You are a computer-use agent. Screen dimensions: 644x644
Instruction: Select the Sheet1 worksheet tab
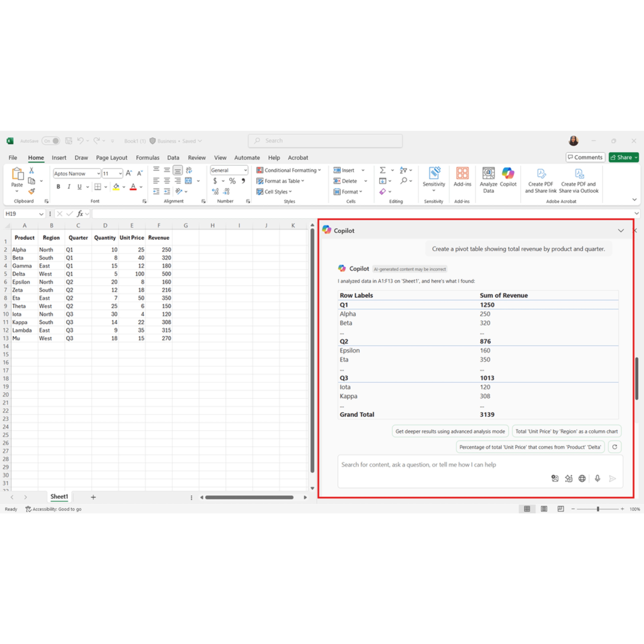(x=59, y=496)
